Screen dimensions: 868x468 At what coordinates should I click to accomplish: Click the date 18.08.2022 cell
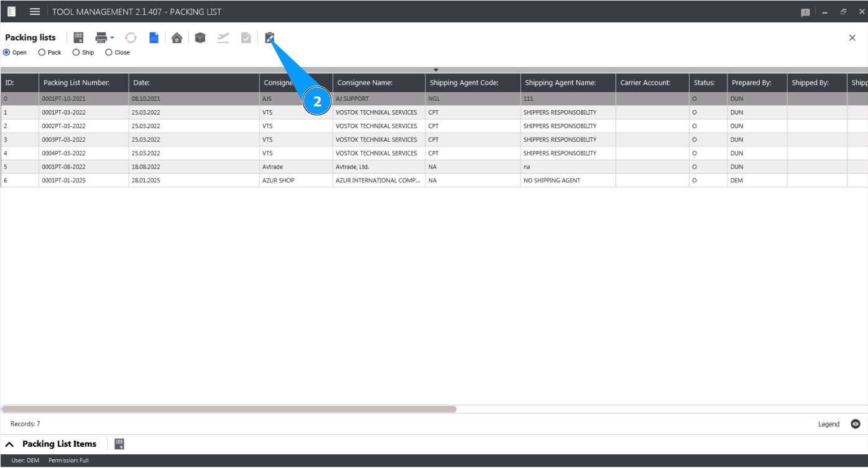(194, 167)
